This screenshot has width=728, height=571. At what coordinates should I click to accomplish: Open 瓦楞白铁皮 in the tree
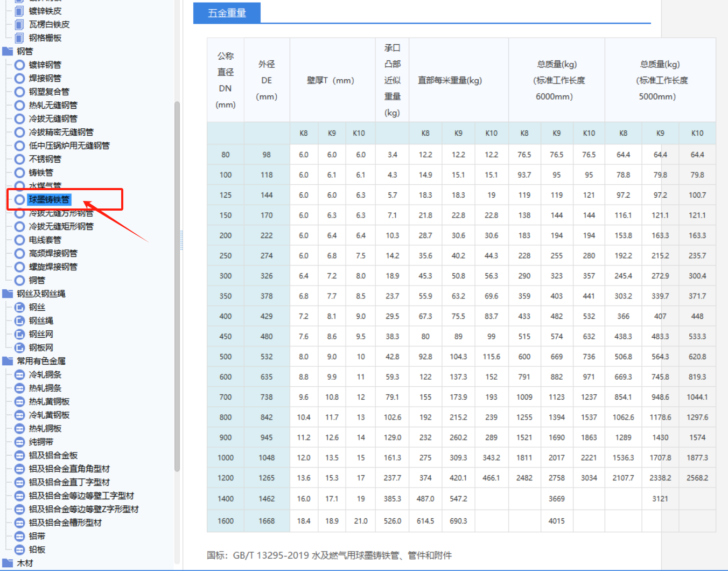[x=50, y=25]
